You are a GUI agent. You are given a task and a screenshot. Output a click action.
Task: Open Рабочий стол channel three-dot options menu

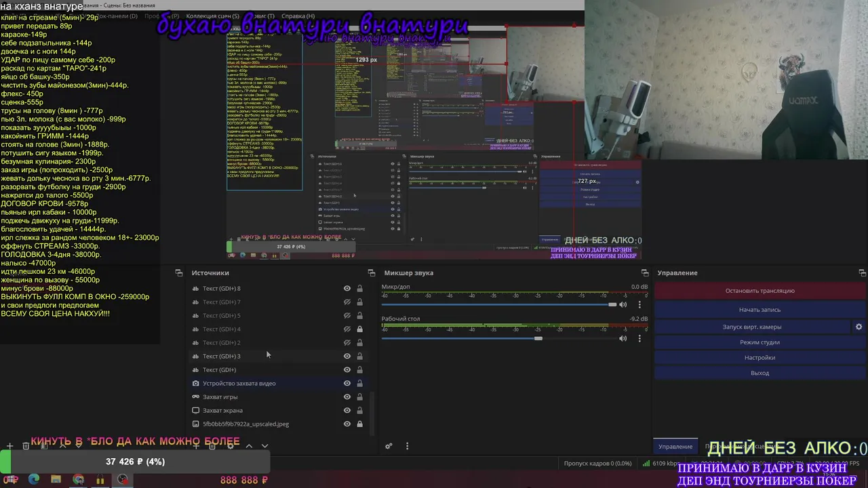coord(639,338)
